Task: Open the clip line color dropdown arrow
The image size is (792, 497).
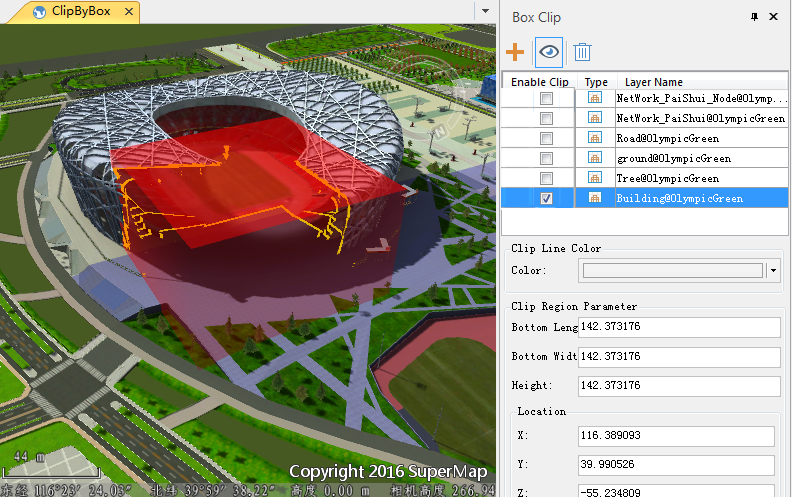Action: pos(773,270)
